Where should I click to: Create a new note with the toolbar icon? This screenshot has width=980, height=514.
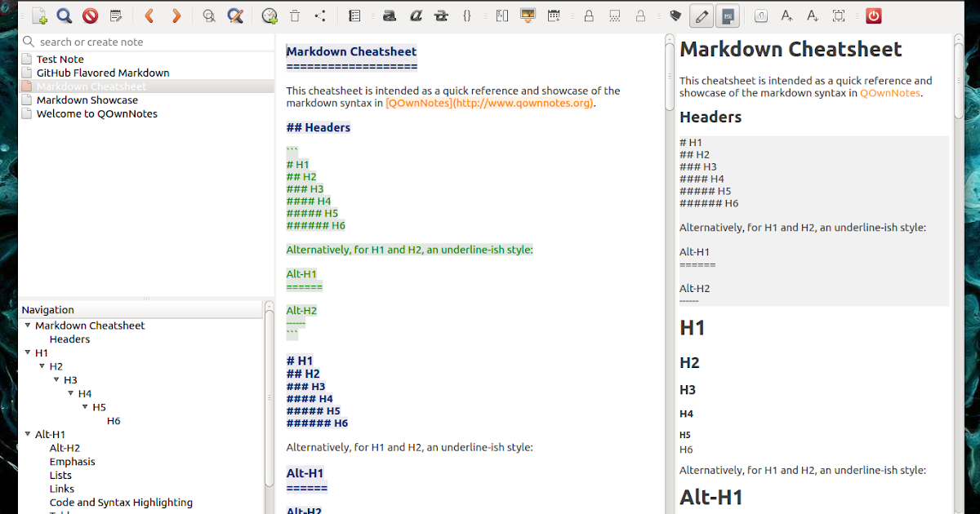[39, 16]
